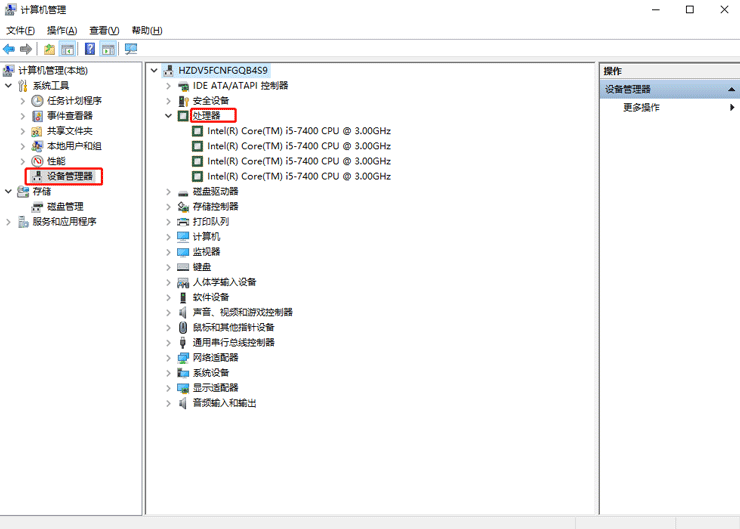Open the 查看(V) menu
The height and width of the screenshot is (529, 740).
[x=104, y=31]
